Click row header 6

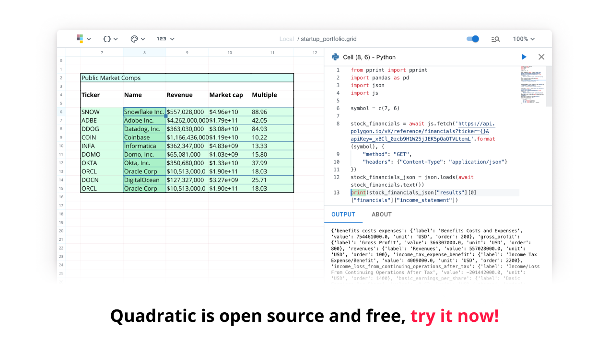61,112
